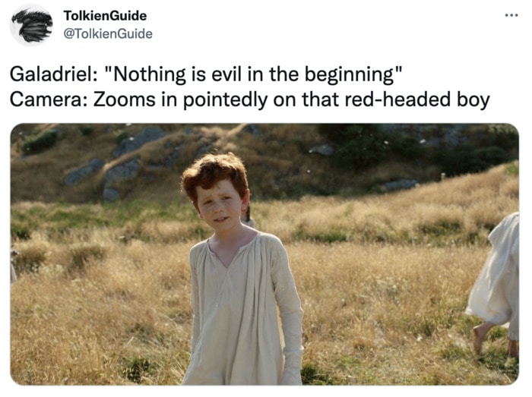Open the tweet's three-dot more options menu
The image size is (532, 397).
[511, 15]
